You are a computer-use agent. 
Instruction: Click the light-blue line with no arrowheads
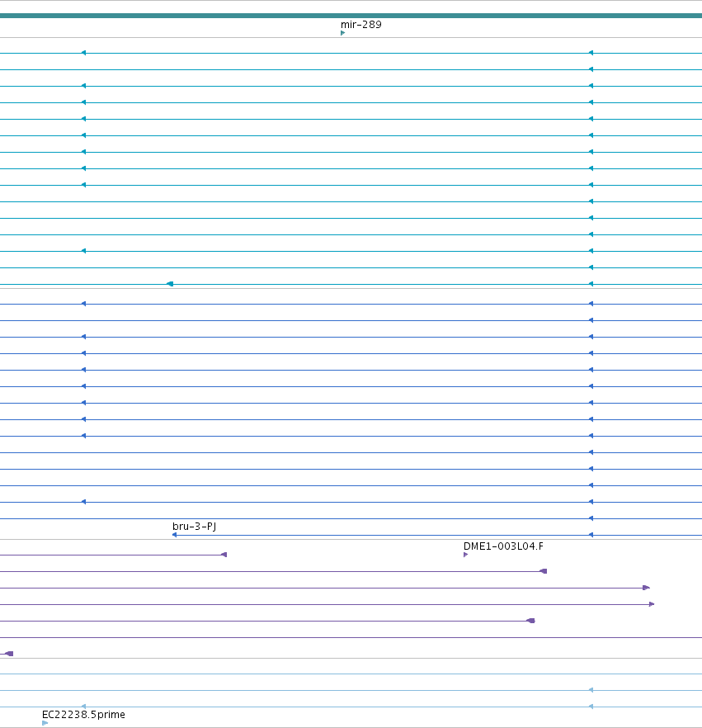(351, 674)
